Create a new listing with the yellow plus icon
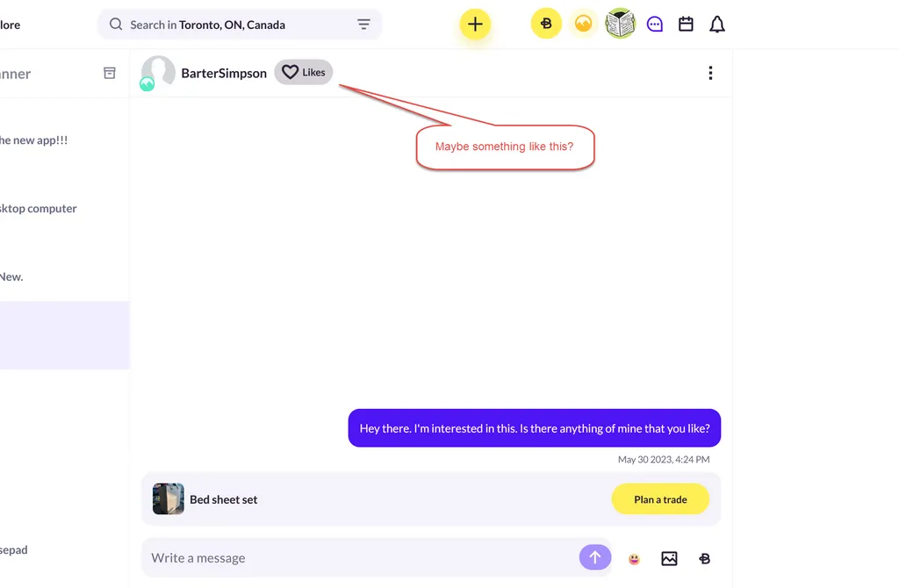The height and width of the screenshot is (588, 899). point(475,24)
